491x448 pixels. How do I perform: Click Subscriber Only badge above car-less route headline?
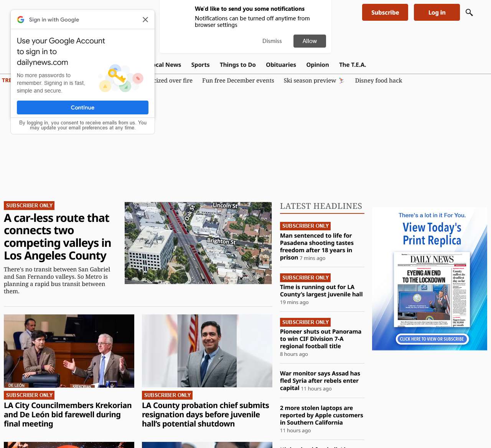(x=29, y=205)
